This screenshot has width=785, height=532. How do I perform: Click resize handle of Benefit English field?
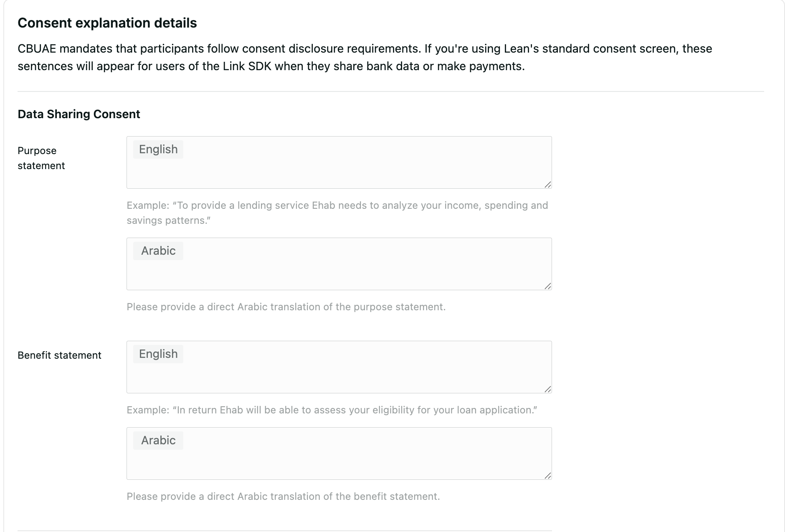click(x=547, y=389)
